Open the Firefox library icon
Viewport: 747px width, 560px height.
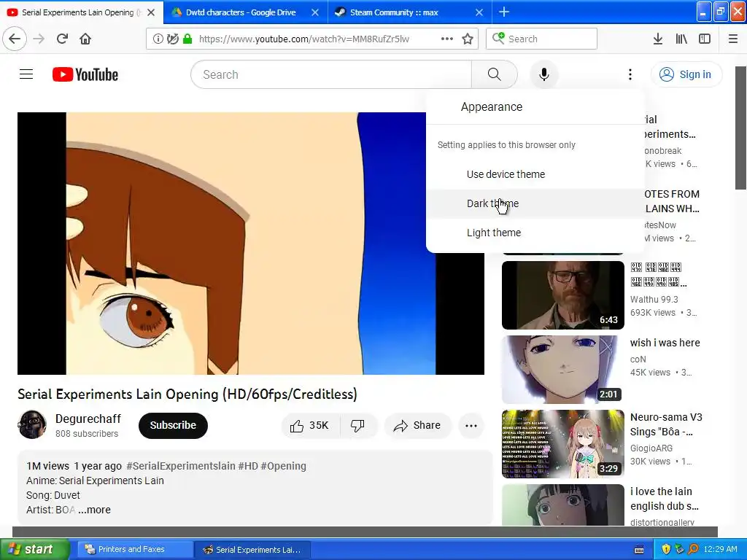(681, 39)
